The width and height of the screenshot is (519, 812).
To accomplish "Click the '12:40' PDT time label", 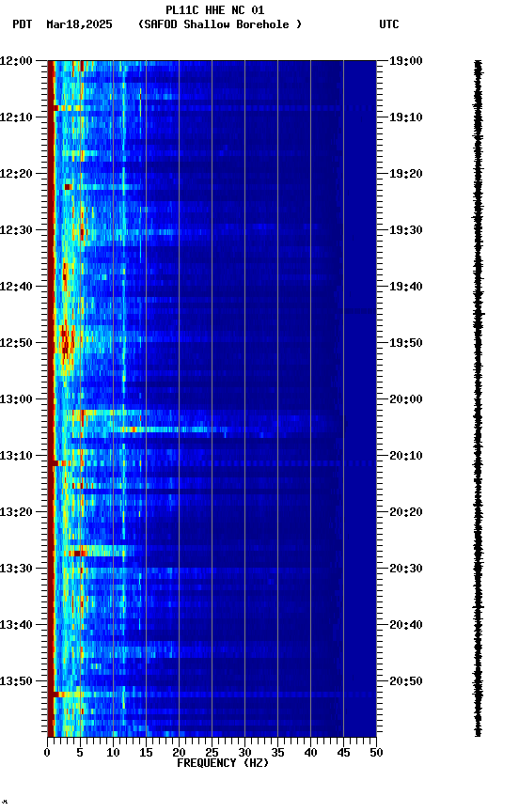I will point(16,287).
